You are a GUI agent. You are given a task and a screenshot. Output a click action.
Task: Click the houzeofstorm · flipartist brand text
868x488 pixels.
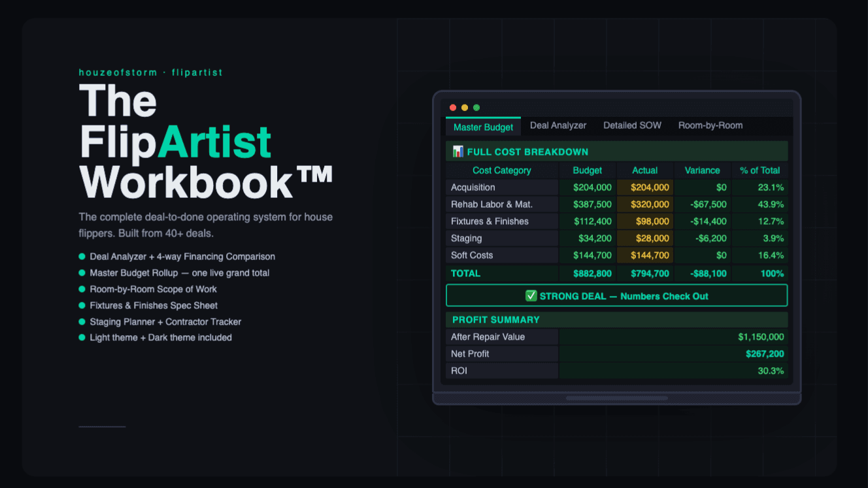(151, 73)
